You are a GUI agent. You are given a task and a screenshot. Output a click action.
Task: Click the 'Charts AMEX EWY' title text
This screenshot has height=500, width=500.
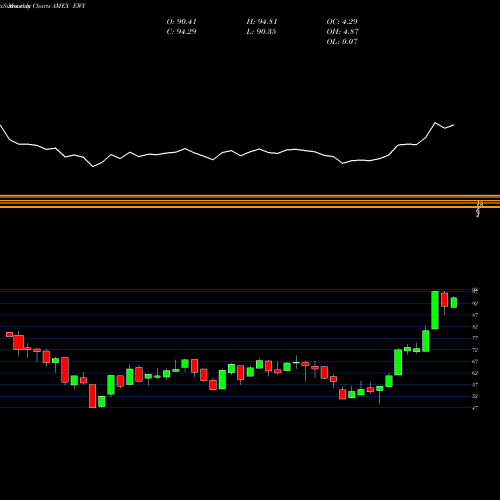coord(59,6)
